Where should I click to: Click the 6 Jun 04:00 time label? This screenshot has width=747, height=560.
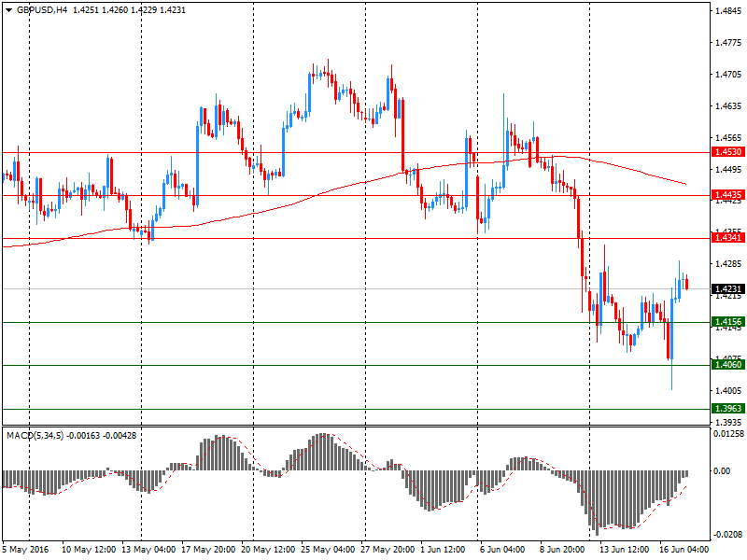click(502, 550)
